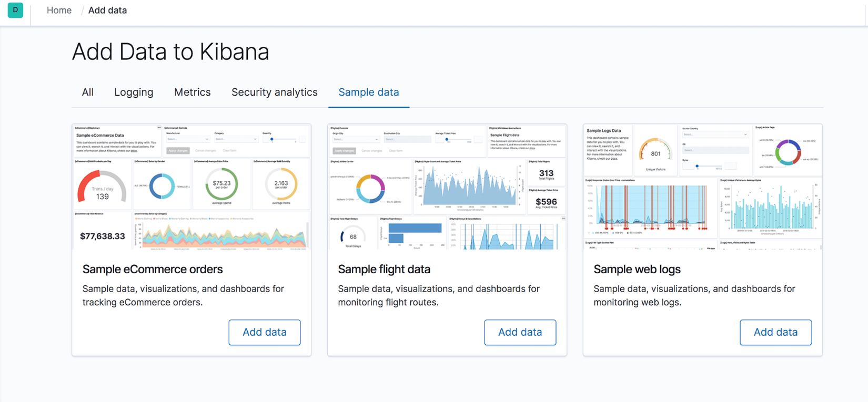Screen dimensions: 868x402
Task: Click the eCommerce orders card description
Action: [183, 295]
